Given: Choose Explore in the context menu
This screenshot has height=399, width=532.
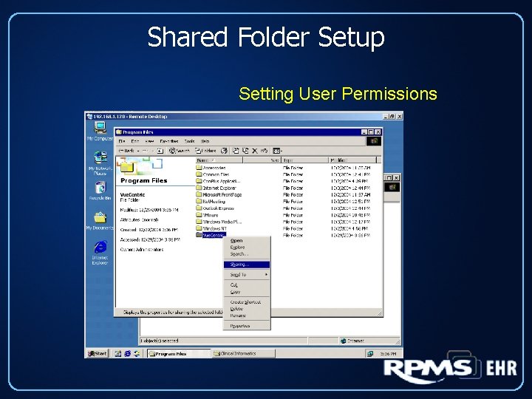Looking at the screenshot, I should (247, 248).
